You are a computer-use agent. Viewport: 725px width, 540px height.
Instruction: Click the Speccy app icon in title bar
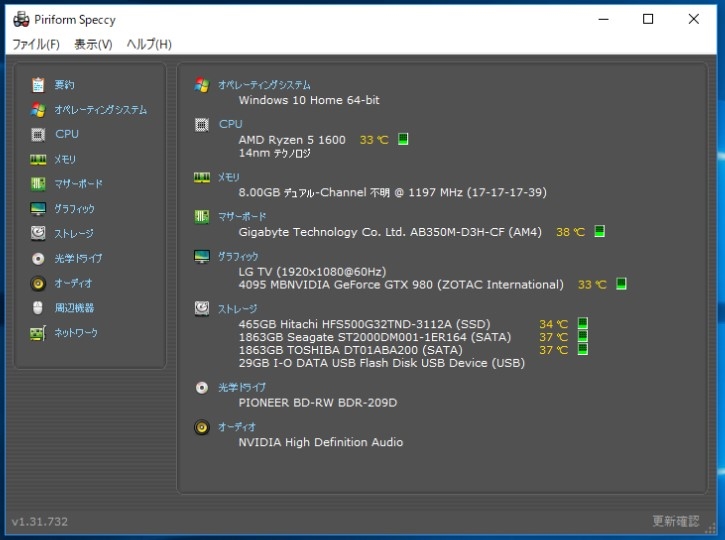[x=21, y=19]
